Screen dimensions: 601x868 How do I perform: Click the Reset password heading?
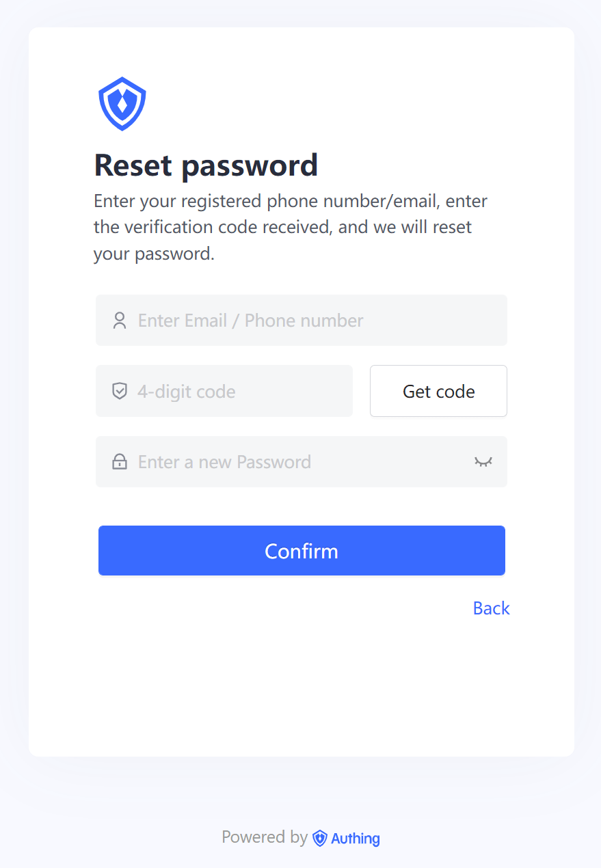pos(205,165)
